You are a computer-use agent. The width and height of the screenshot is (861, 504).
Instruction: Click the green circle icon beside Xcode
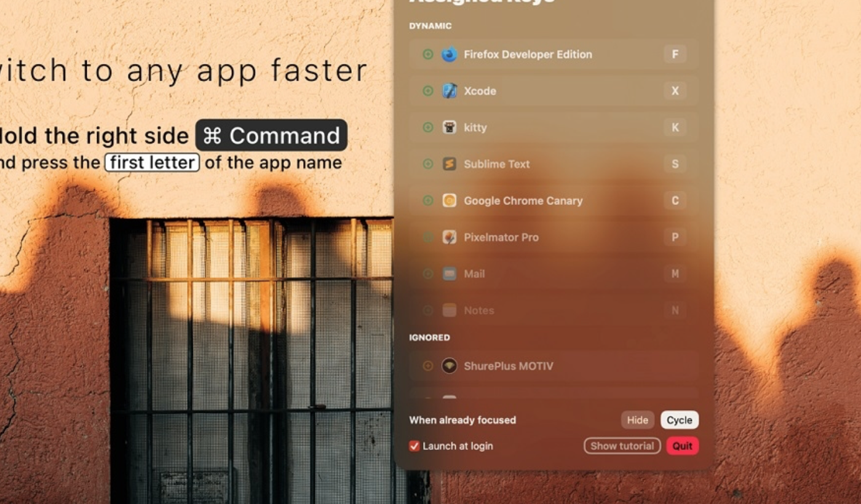[428, 91]
